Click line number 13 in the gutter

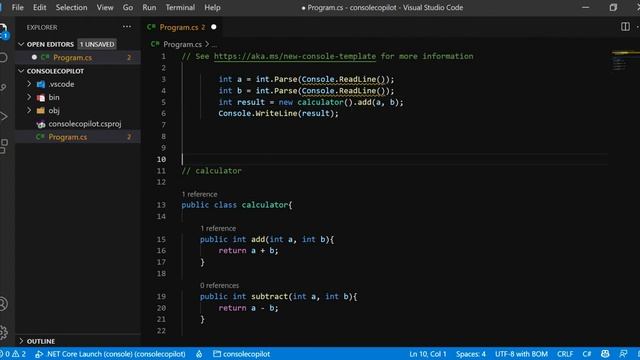click(161, 205)
